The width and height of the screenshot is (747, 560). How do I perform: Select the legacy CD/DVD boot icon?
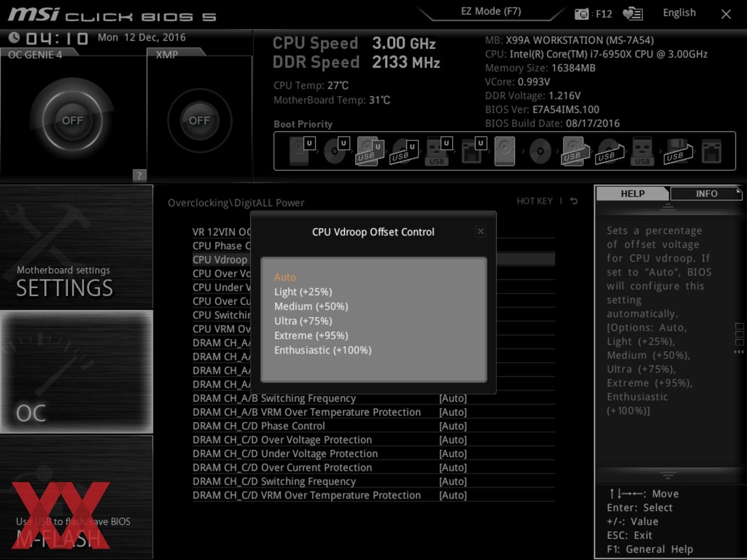coord(540,151)
